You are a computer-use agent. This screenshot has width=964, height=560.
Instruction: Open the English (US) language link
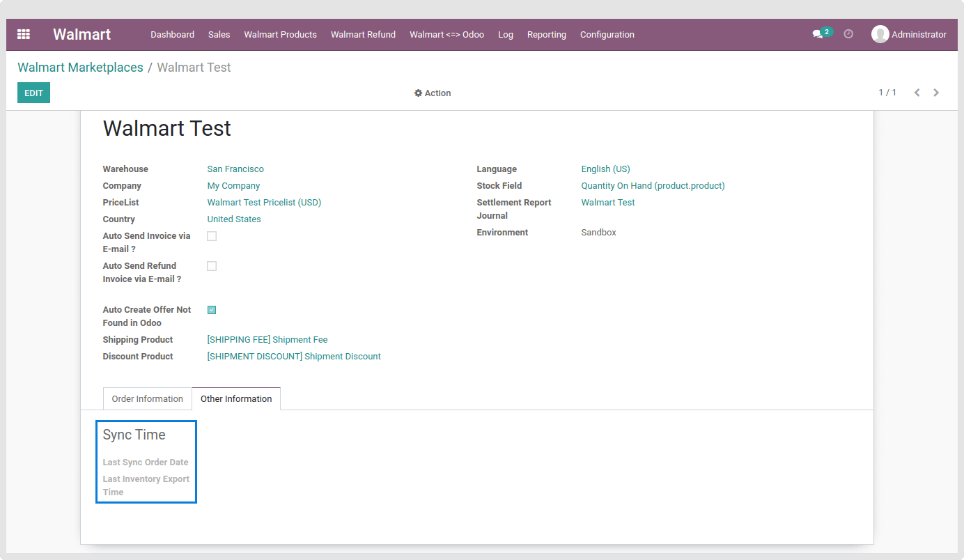pos(605,169)
